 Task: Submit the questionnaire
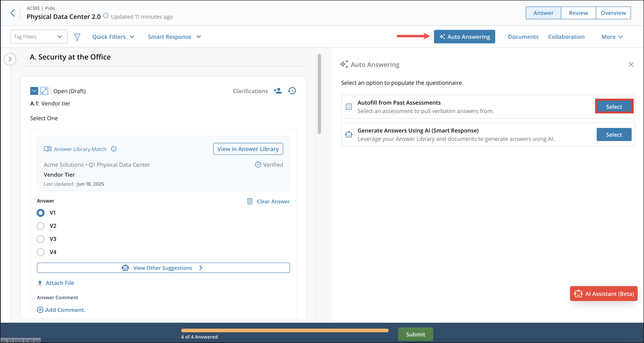(x=415, y=334)
